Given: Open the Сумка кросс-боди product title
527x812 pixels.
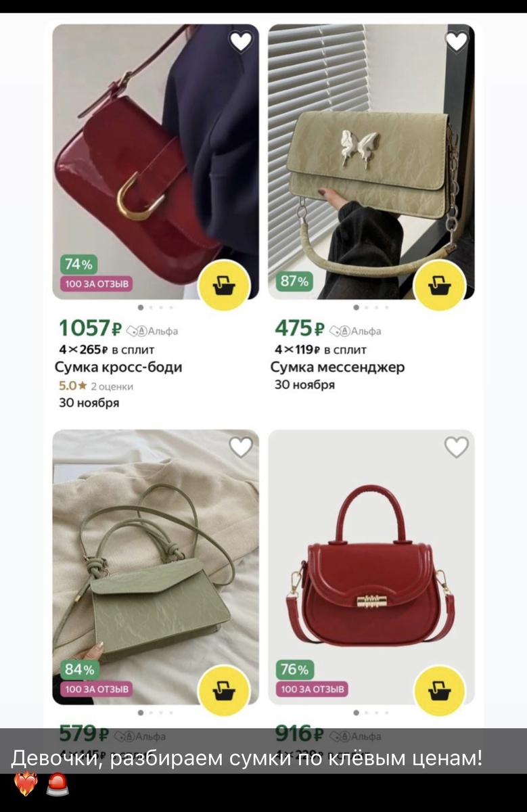Looking at the screenshot, I should [x=118, y=367].
